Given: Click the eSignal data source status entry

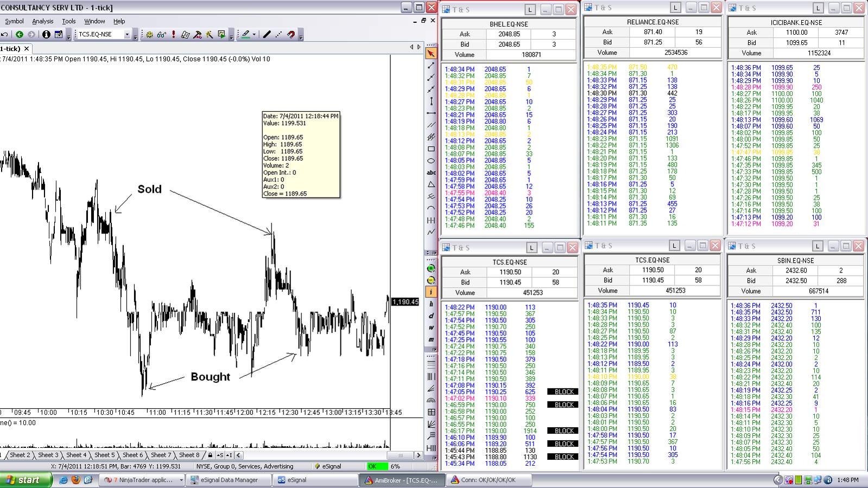Looking at the screenshot, I should coord(328,466).
